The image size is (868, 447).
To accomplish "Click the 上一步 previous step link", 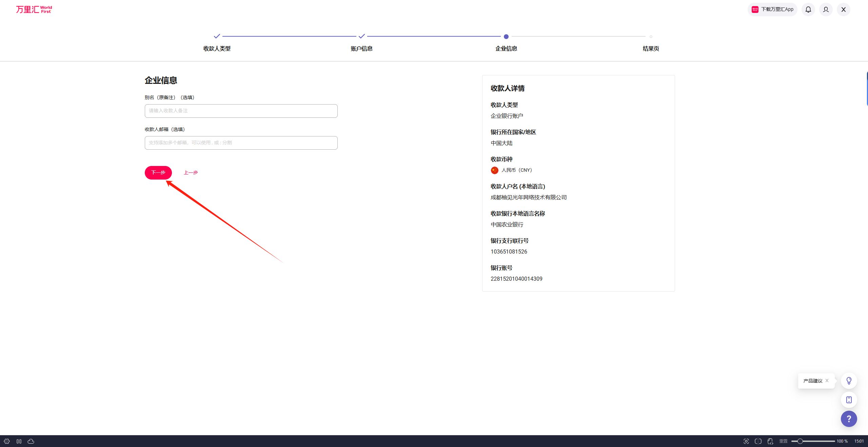I will coord(191,173).
